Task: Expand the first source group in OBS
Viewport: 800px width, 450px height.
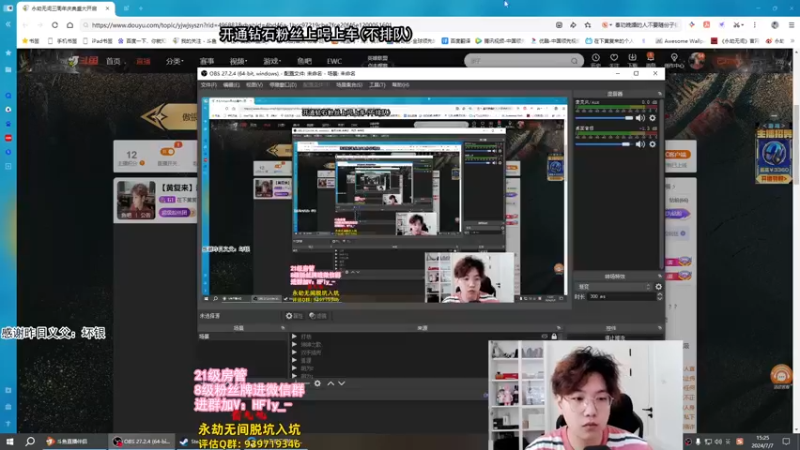Action: pyautogui.click(x=294, y=336)
